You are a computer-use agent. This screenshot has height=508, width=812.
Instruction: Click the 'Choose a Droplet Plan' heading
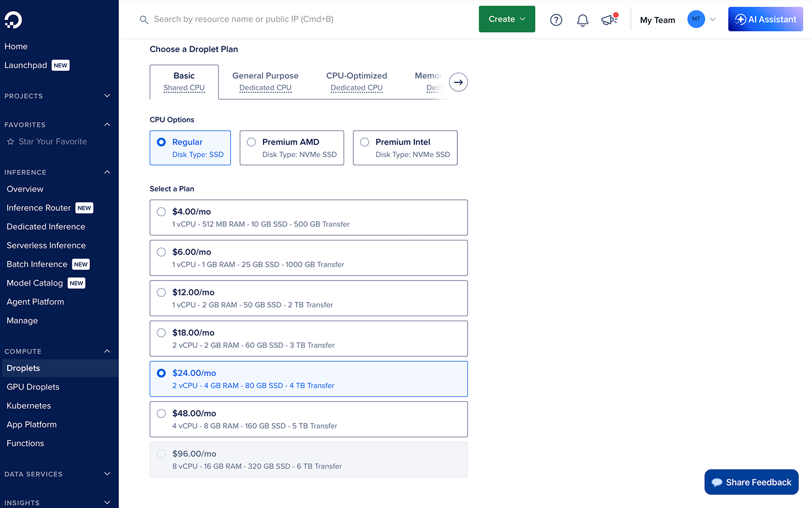[194, 49]
